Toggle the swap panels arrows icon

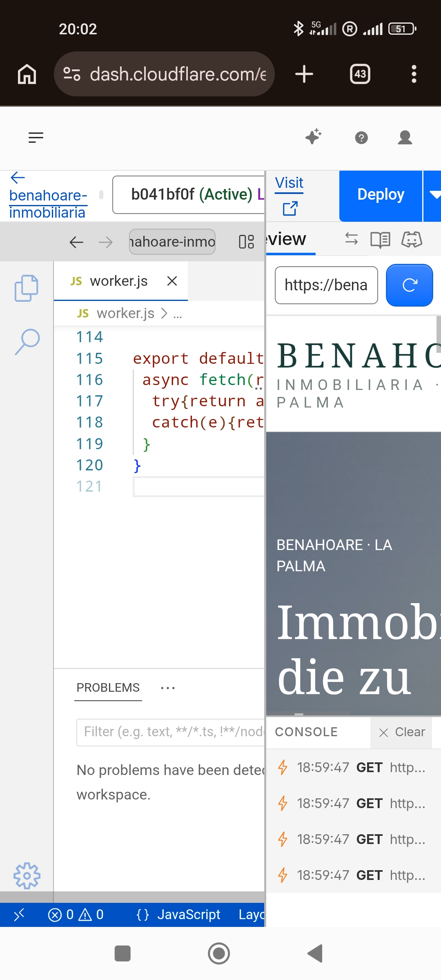pos(351,239)
